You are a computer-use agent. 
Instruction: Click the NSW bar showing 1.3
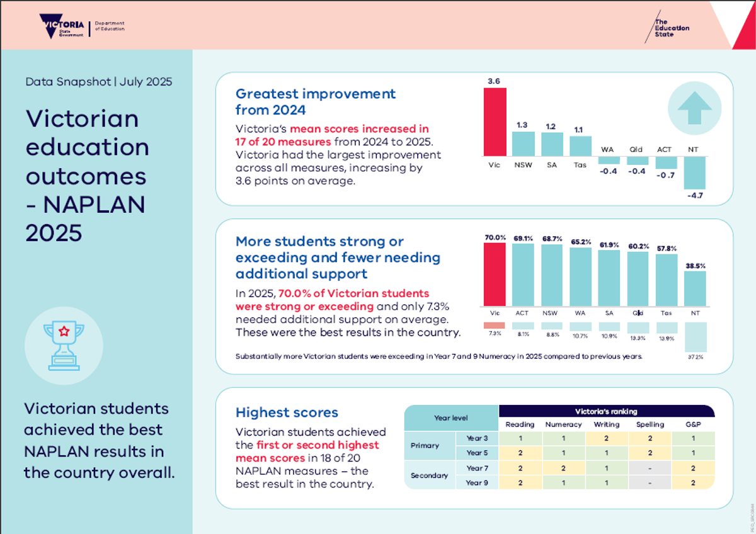click(523, 144)
